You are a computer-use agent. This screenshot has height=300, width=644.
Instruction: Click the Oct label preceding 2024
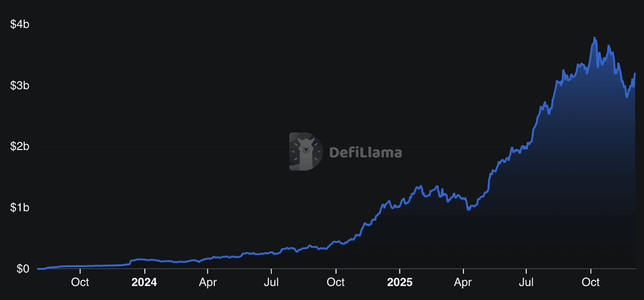click(x=80, y=282)
